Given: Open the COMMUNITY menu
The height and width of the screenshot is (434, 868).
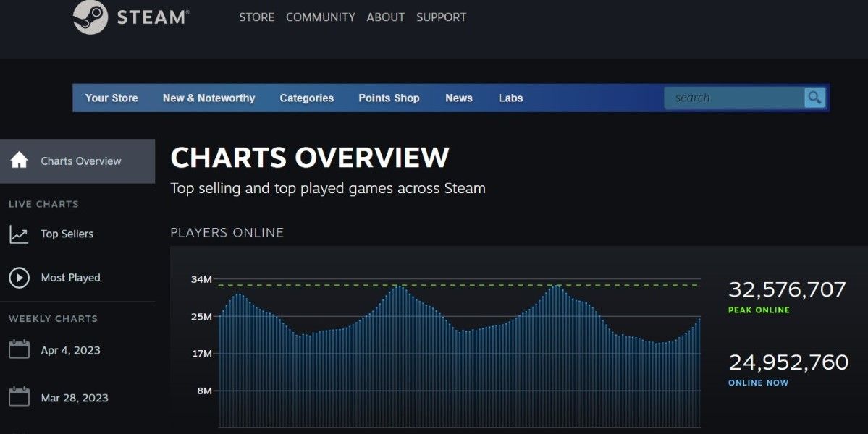Looking at the screenshot, I should [321, 17].
